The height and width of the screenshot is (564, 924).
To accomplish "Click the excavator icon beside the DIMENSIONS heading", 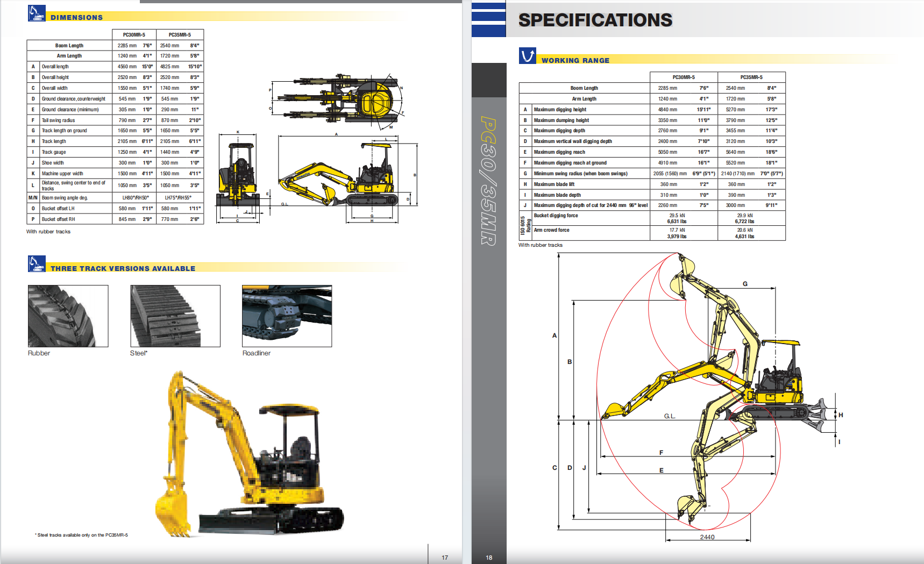I will point(37,13).
